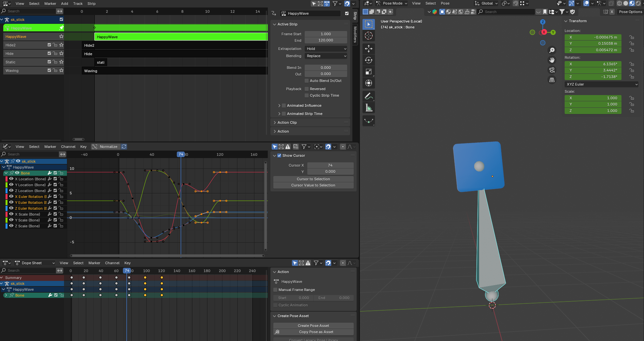Select the Annotate tool
644x341 pixels.
coord(369,96)
